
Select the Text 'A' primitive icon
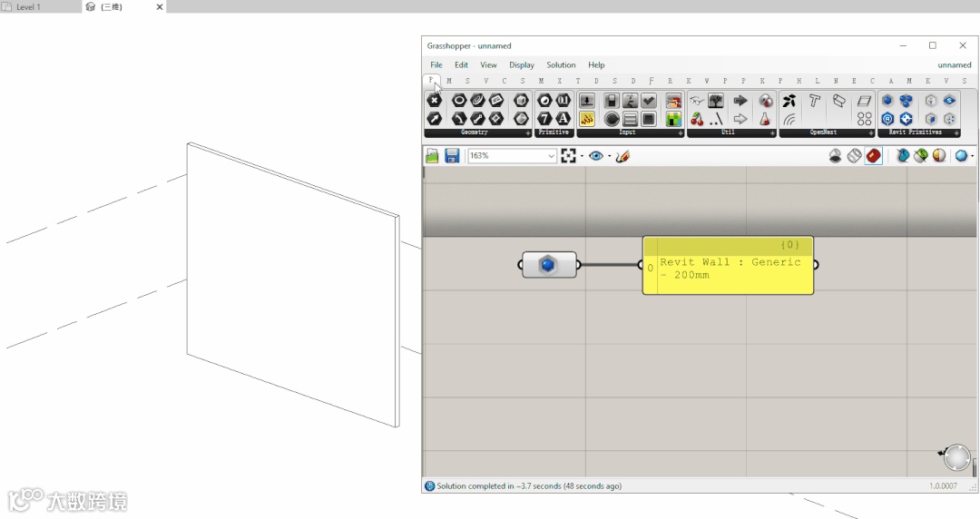coord(563,118)
